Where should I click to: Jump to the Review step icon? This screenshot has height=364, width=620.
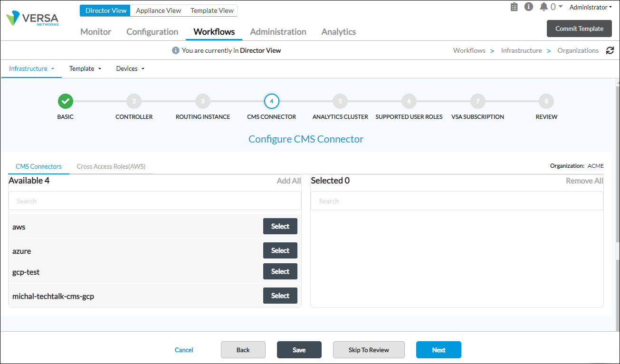tap(546, 101)
